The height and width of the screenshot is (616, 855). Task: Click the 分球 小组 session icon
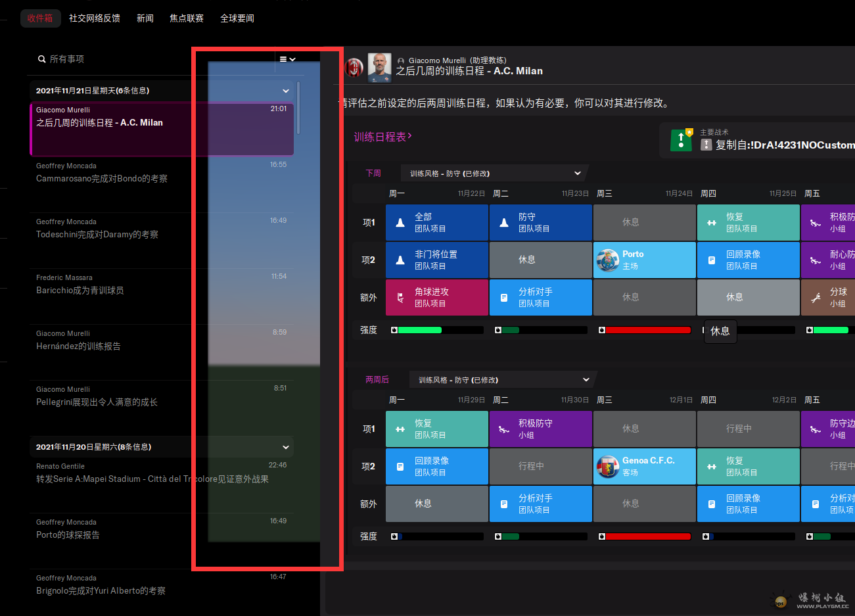[816, 298]
